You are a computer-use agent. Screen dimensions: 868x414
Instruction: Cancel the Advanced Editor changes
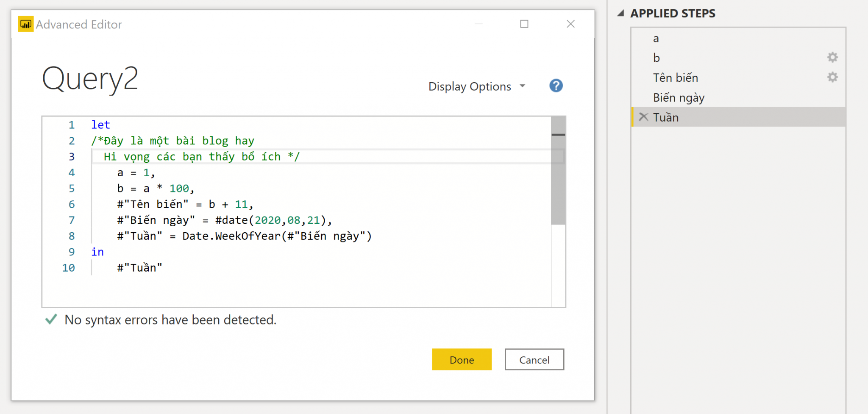click(x=534, y=359)
